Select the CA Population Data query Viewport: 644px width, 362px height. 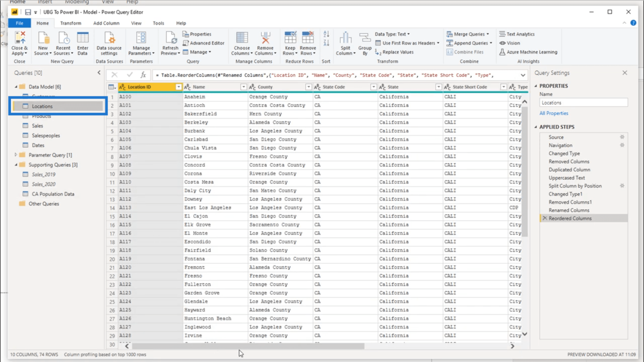(x=53, y=194)
